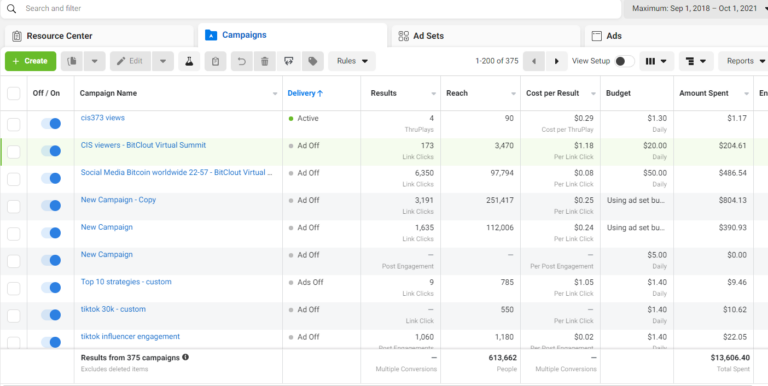
Task: Open the columns layout icon menu
Action: coord(656,61)
